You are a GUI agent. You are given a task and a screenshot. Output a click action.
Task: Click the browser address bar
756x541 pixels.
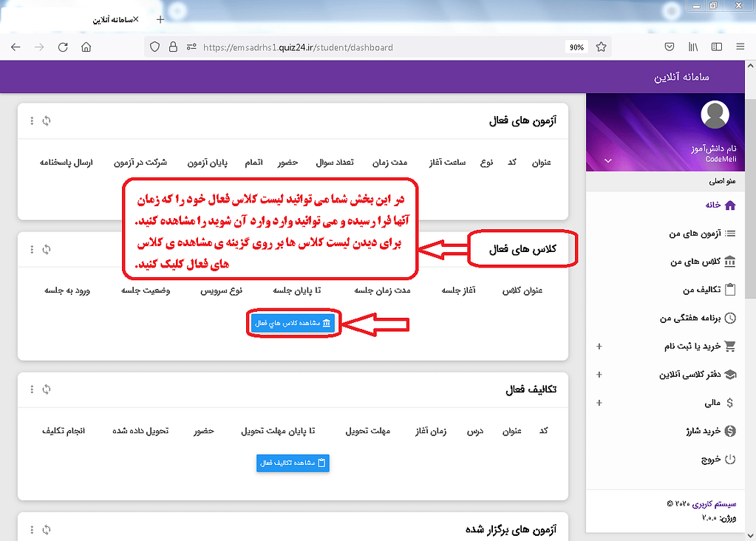[370, 47]
